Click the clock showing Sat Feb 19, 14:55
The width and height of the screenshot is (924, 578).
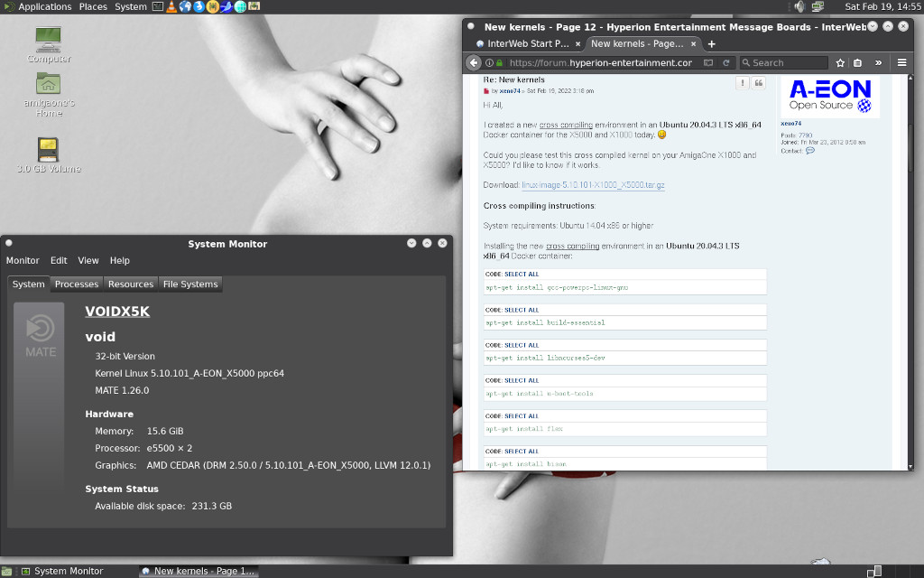click(x=882, y=6)
